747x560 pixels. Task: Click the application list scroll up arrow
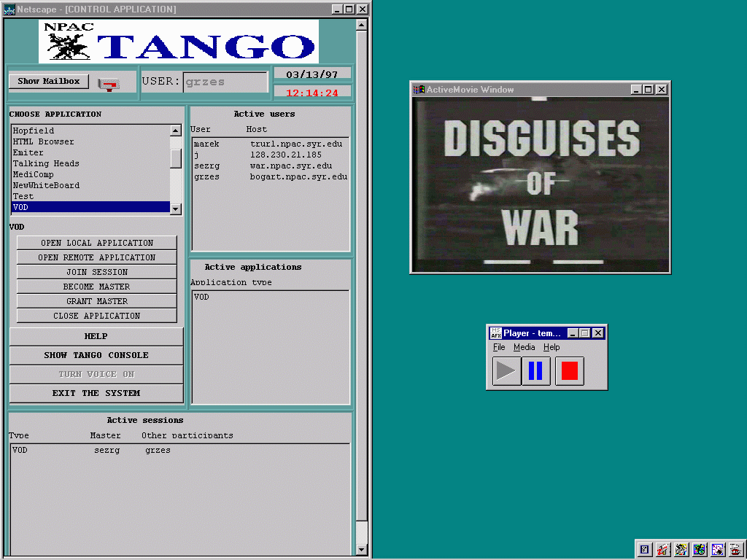coord(176,131)
